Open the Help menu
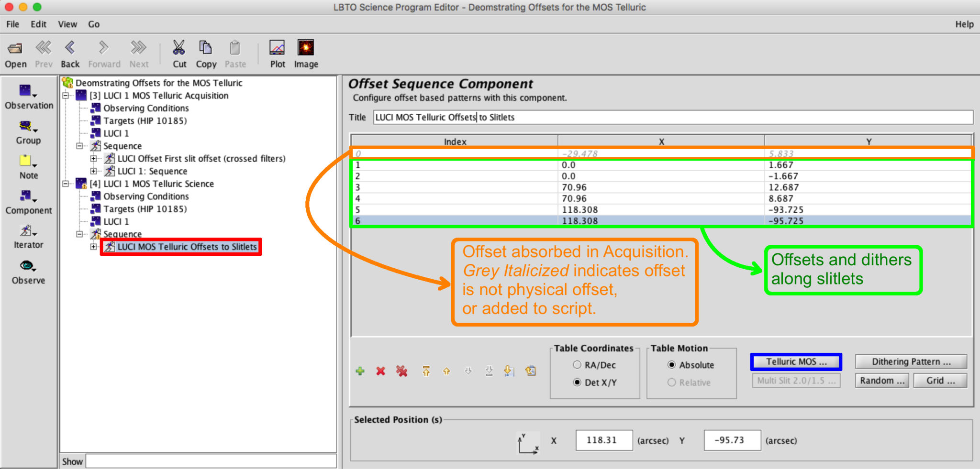This screenshot has height=469, width=980. click(x=964, y=24)
